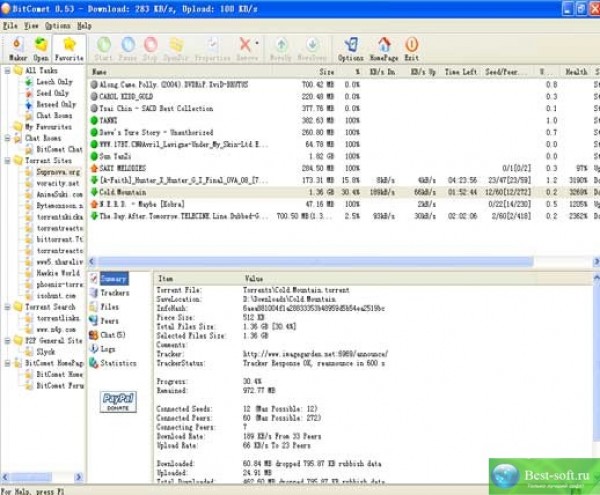
Task: Open Suprnova.org in Torrent Sites
Action: [58, 172]
